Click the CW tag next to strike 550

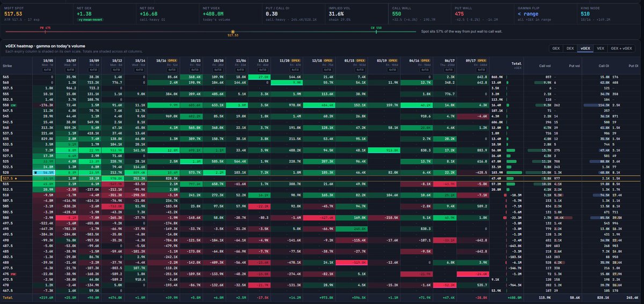tap(13, 106)
